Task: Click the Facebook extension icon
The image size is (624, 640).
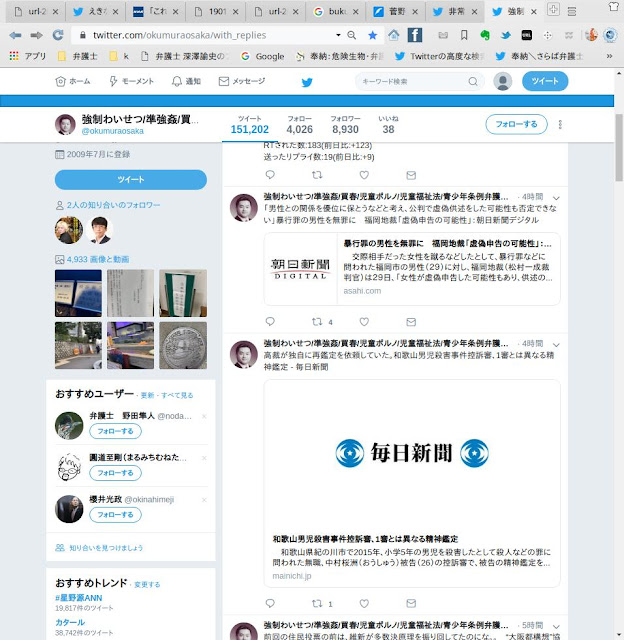Action: (x=415, y=35)
